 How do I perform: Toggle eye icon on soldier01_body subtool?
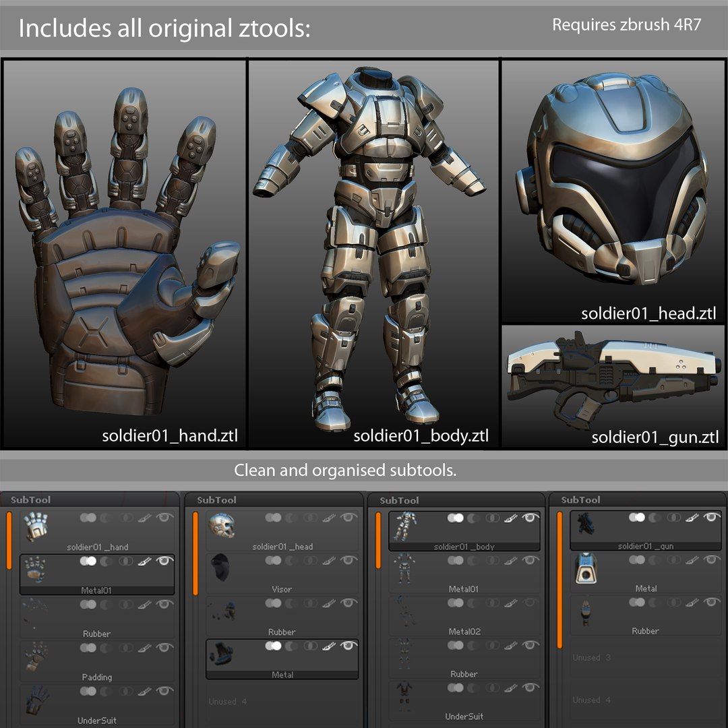(x=530, y=517)
